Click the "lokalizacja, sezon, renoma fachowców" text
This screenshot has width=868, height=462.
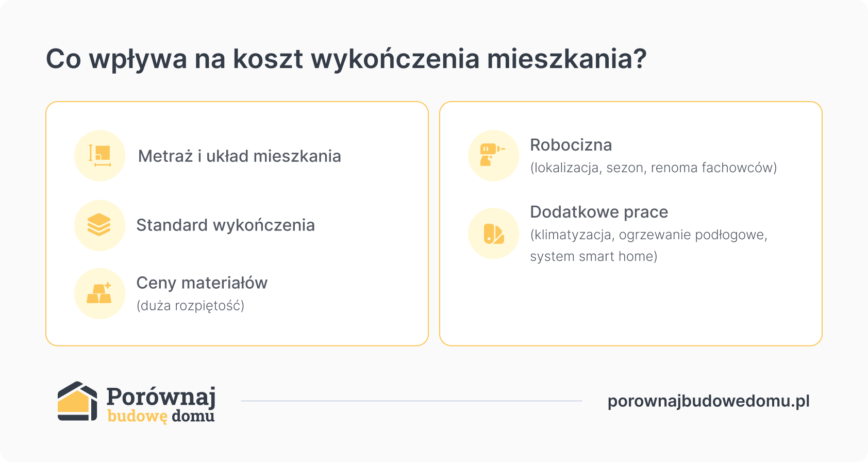[653, 168]
